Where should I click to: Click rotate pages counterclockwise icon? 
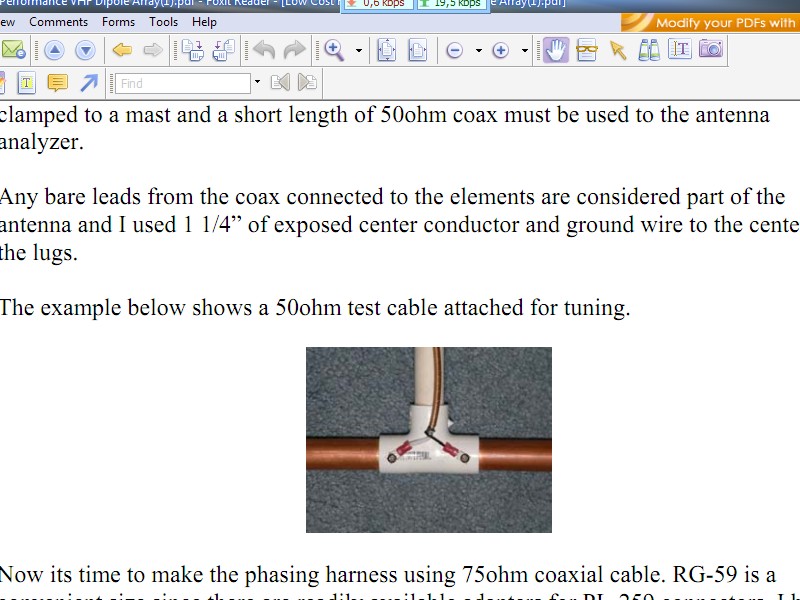[223, 50]
